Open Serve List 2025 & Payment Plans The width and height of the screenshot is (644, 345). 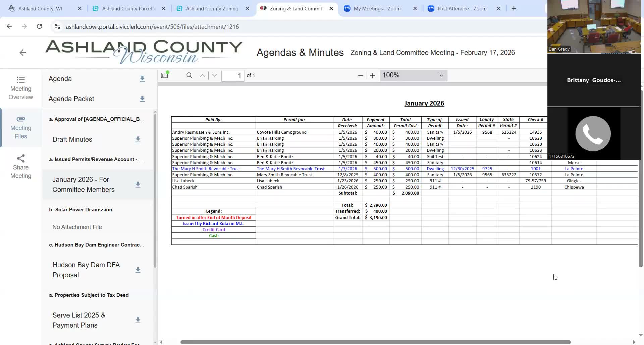point(79,320)
